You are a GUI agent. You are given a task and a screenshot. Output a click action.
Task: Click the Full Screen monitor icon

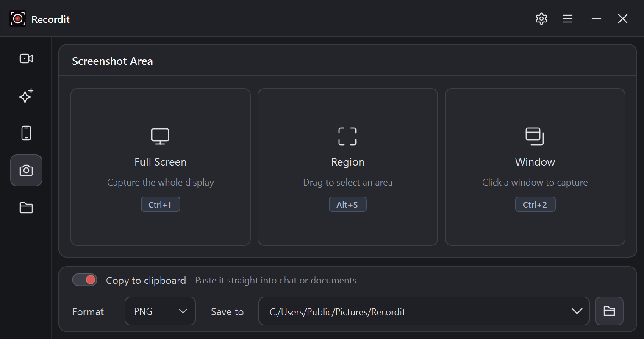pyautogui.click(x=160, y=136)
